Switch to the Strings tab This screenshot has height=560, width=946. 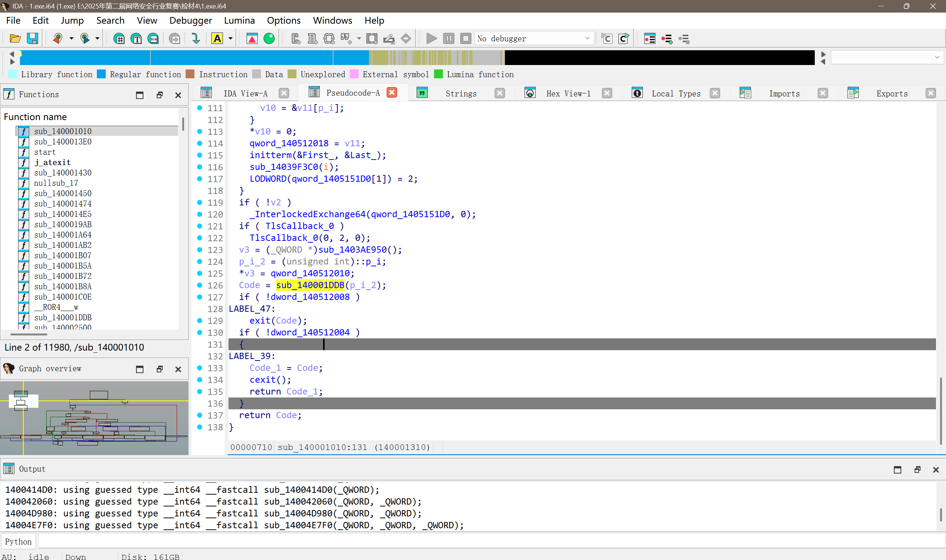pyautogui.click(x=460, y=93)
